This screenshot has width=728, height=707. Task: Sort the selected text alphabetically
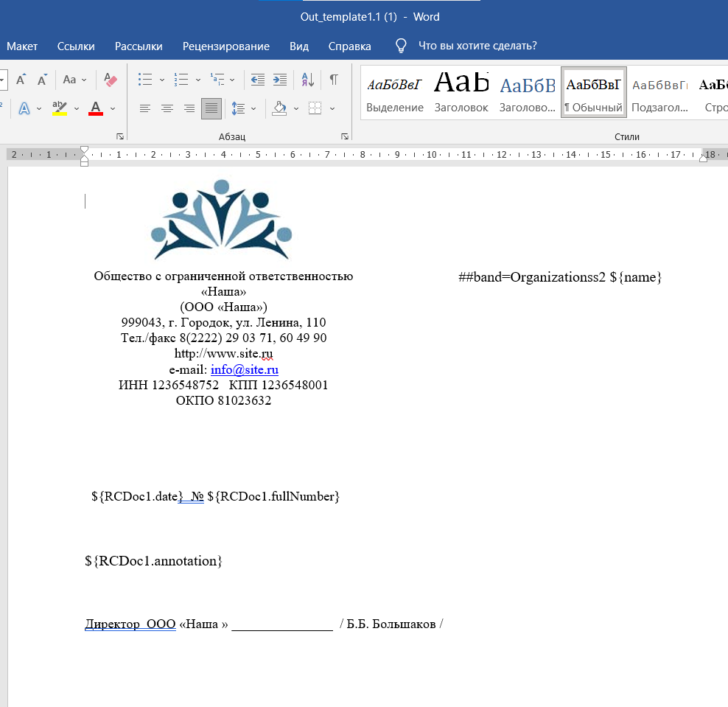(x=308, y=80)
